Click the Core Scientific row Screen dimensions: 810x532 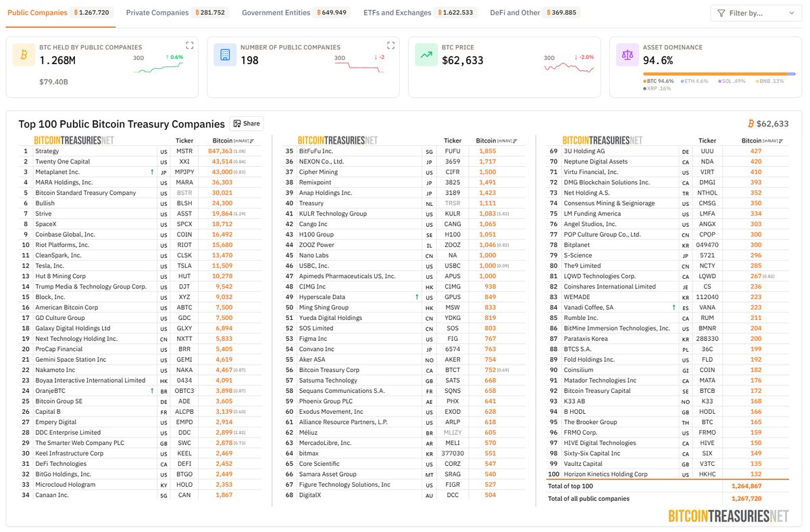(x=404, y=463)
